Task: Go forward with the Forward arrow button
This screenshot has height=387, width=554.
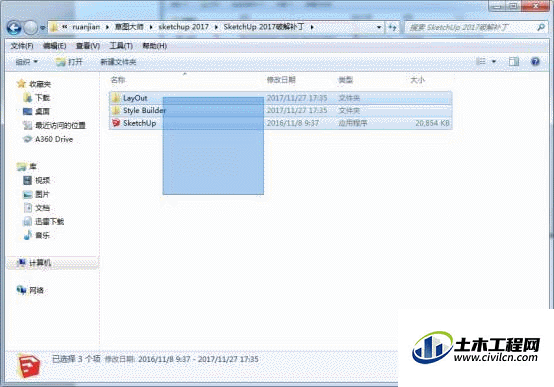Action: point(30,28)
